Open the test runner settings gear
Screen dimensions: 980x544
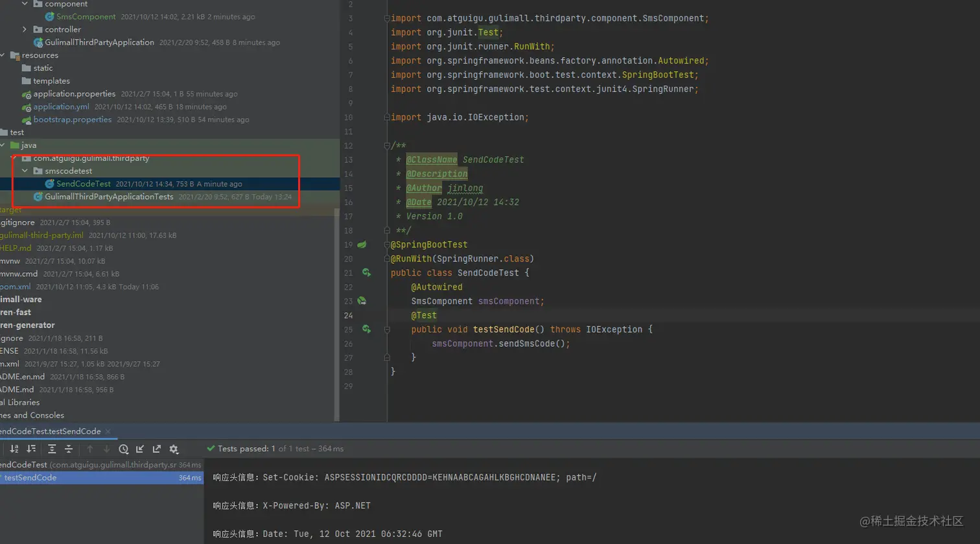click(174, 449)
